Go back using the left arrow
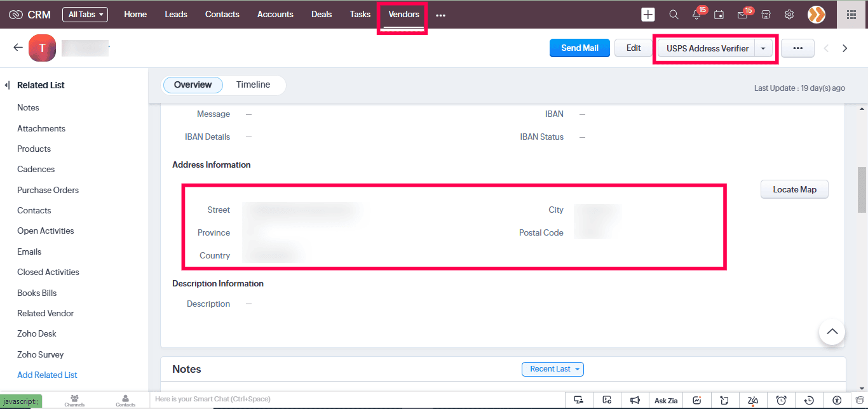This screenshot has height=409, width=868. pos(18,48)
